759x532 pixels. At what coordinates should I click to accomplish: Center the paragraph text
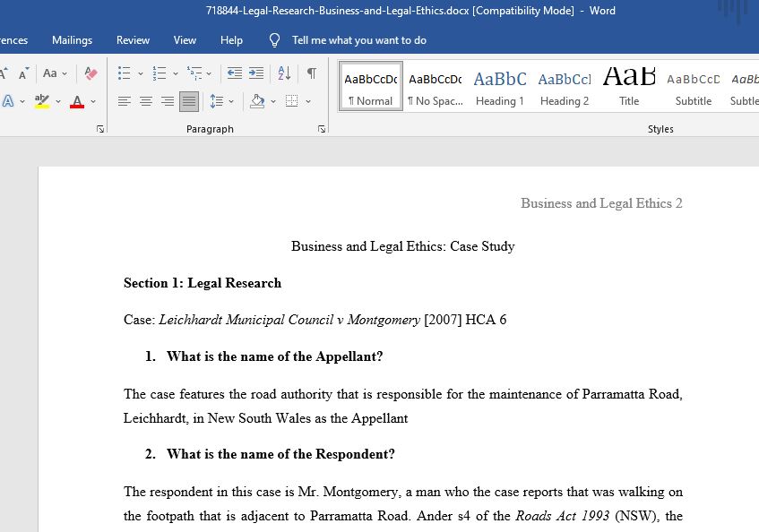146,101
